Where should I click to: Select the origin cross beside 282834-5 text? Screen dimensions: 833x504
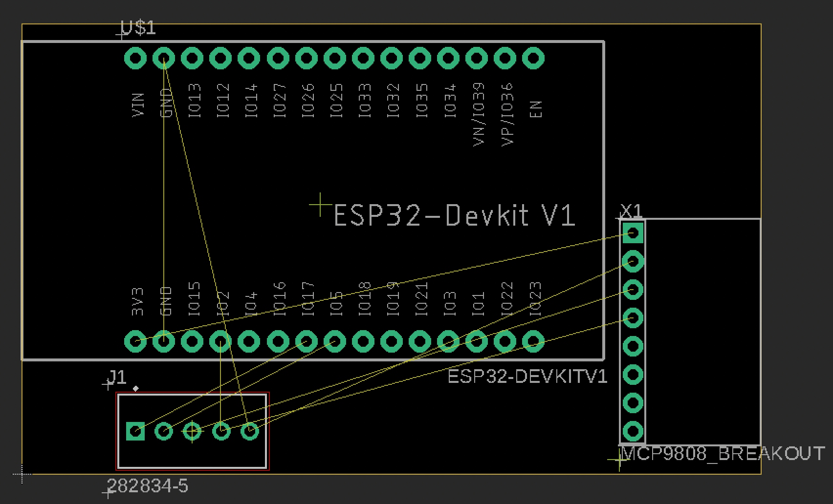[108, 493]
